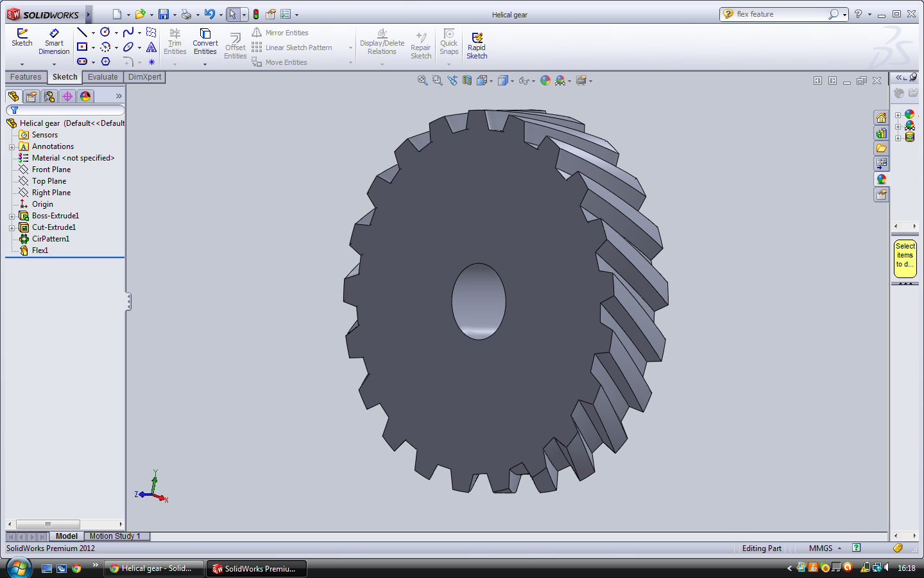This screenshot has height=578, width=924.
Task: Click the SolidWorks menu expand arrow
Action: (x=88, y=14)
